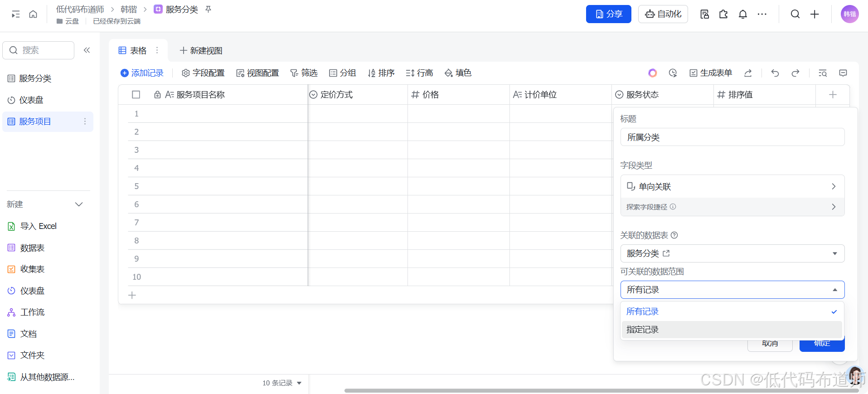This screenshot has height=394, width=868.
Task: Open 字段配置 settings
Action: click(203, 73)
